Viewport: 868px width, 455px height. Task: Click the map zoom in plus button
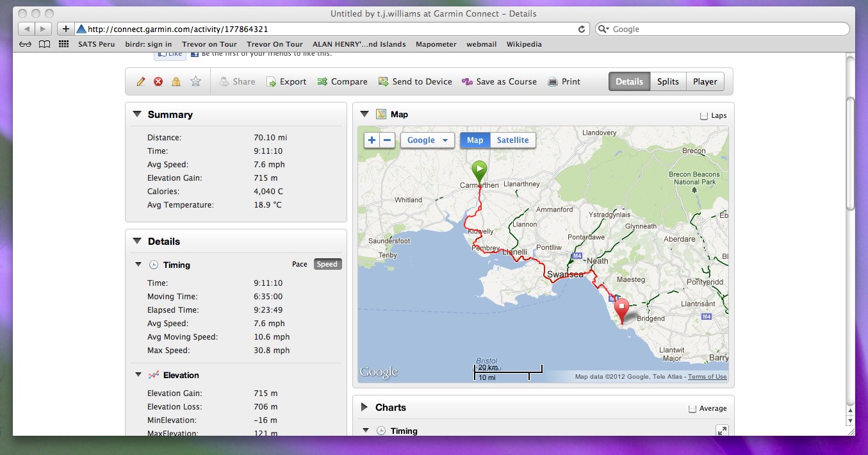(x=372, y=140)
